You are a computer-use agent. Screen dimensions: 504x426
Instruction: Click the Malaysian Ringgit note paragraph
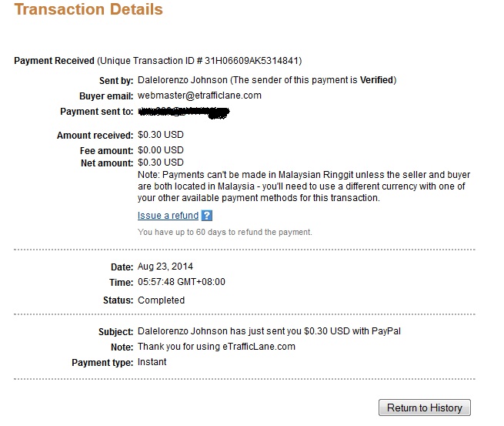pyautogui.click(x=304, y=186)
